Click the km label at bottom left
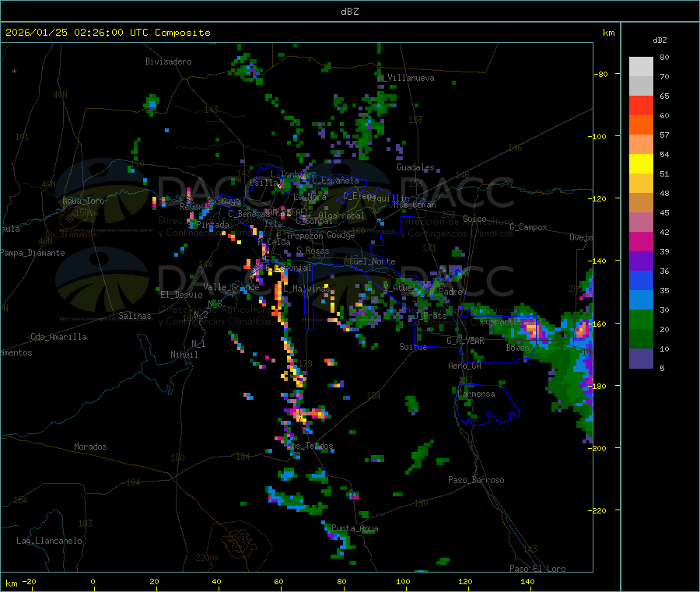Viewport: 700px width, 592px height. 11,583
